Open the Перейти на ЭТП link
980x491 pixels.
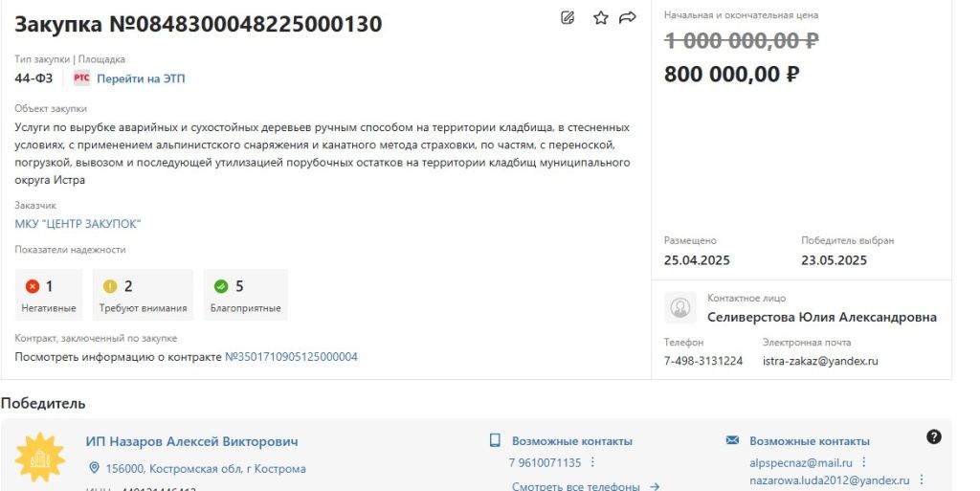point(141,78)
